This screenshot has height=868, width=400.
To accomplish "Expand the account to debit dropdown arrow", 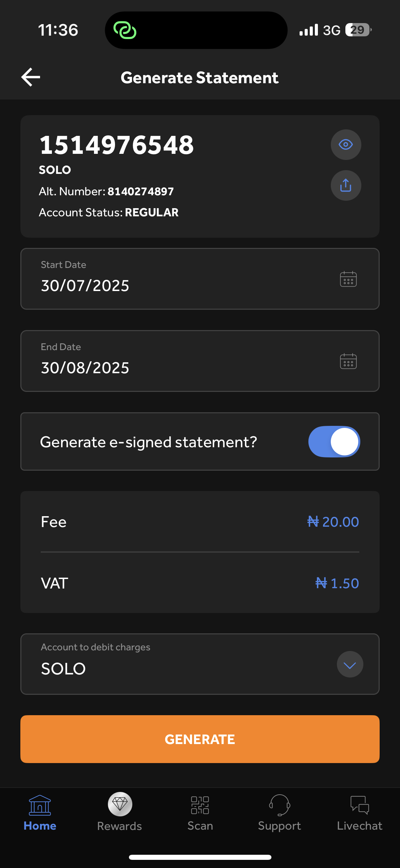I will coord(350,664).
